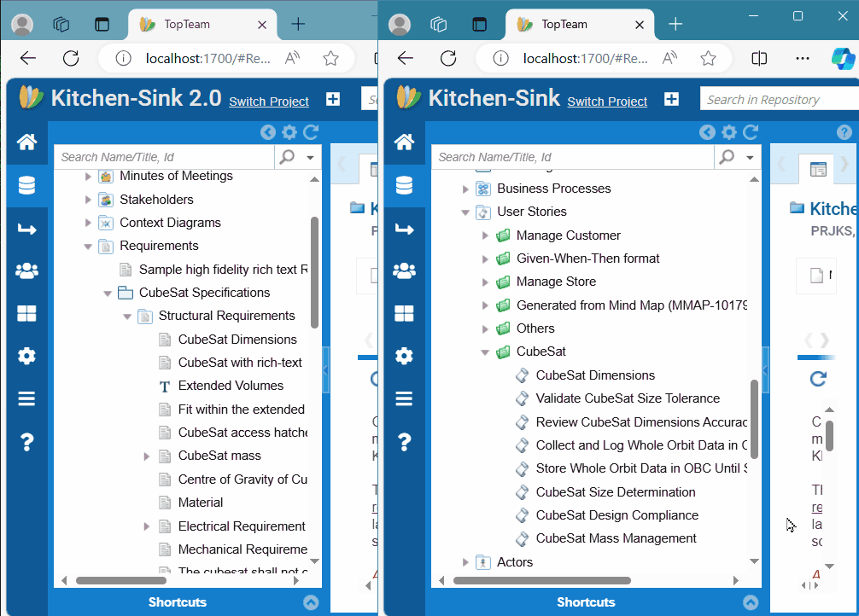The image size is (859, 616).
Task: Open the dashboard grid icon in the right window
Action: click(404, 314)
